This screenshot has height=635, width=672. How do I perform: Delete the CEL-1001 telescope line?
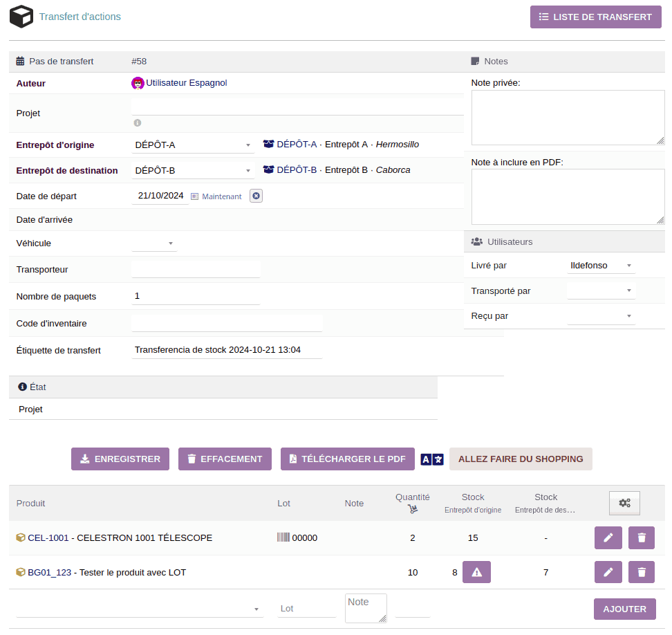pyautogui.click(x=641, y=537)
